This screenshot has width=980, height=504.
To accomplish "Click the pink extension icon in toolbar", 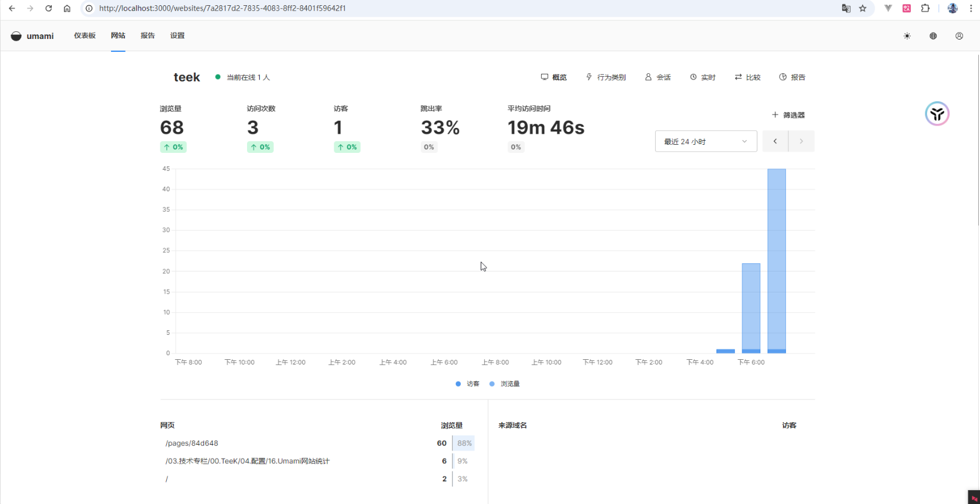I will (907, 8).
